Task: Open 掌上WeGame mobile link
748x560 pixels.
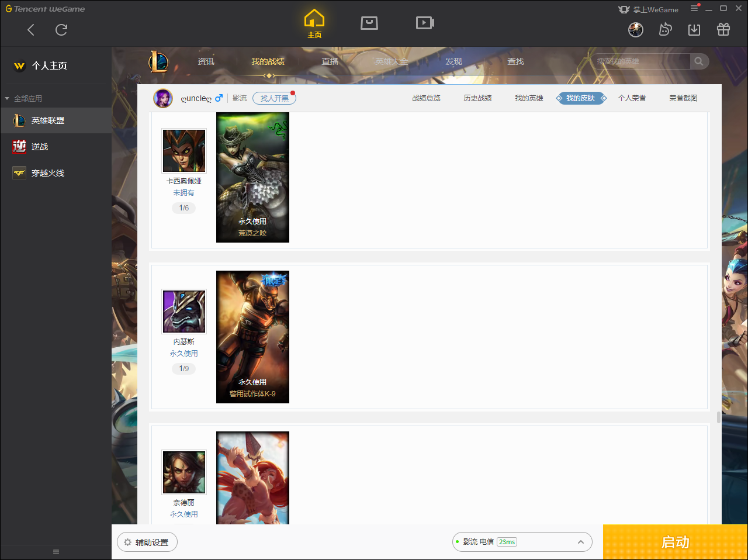Action: click(649, 9)
